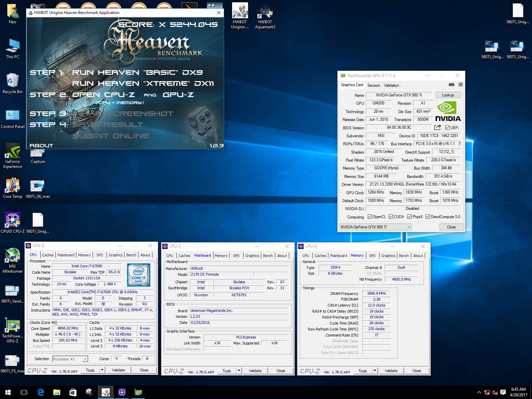Click the Lookup button in GPU-Z
The width and height of the screenshot is (532, 399).
point(448,95)
